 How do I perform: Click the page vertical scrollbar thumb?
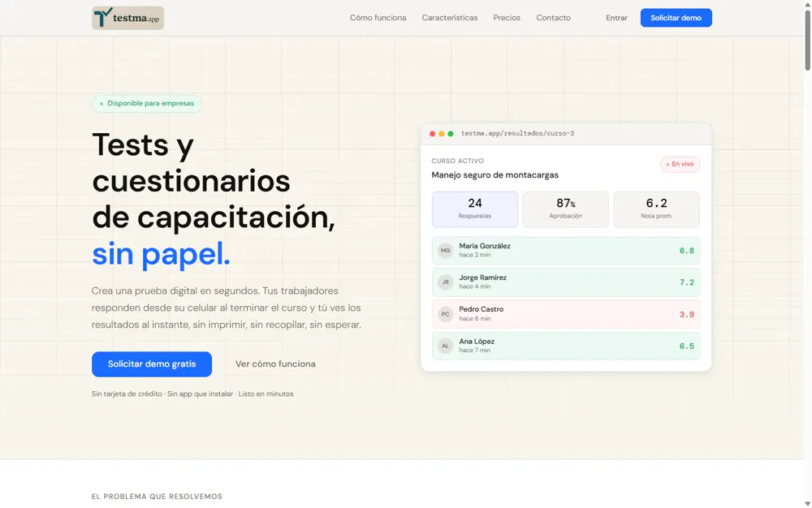pos(807,41)
